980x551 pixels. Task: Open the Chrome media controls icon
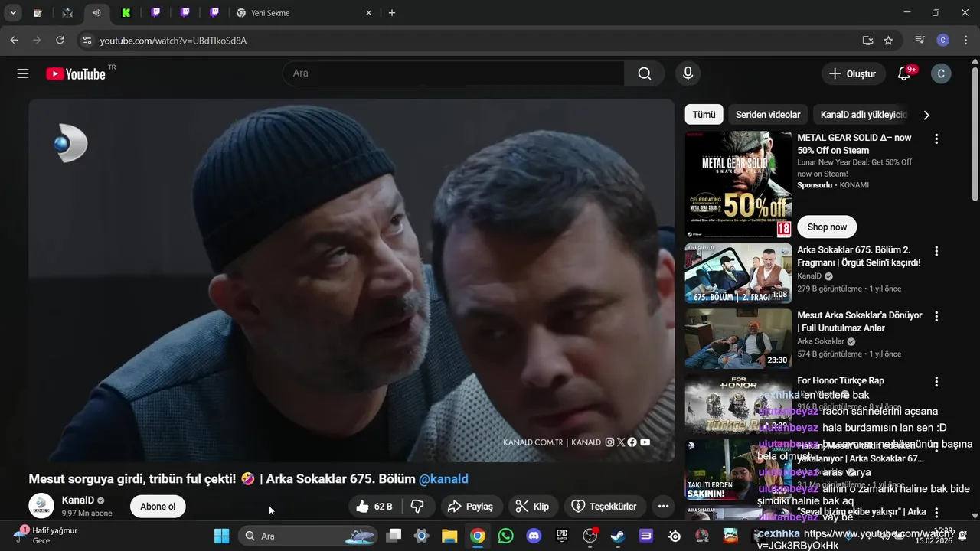point(920,40)
